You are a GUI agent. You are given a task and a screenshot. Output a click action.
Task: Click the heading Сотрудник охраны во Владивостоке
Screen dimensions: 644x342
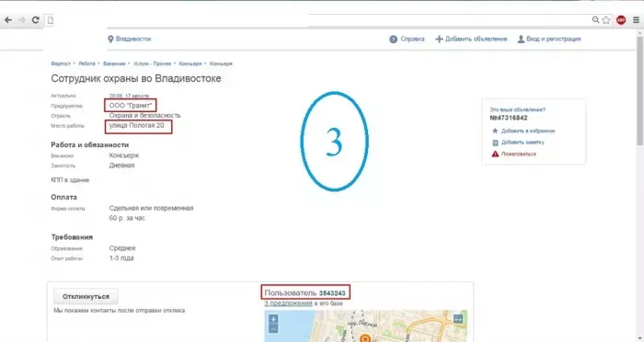point(136,78)
